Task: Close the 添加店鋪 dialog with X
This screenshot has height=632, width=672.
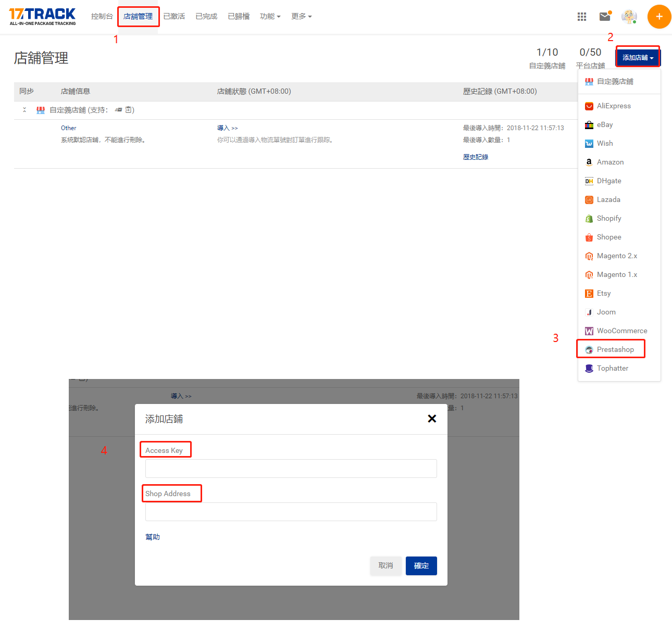Action: click(x=432, y=419)
